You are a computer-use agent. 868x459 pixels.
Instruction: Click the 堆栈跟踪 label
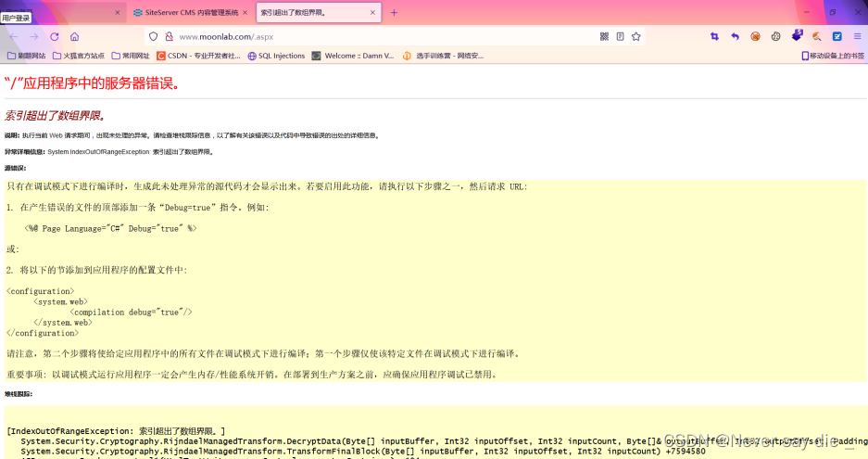pyautogui.click(x=19, y=394)
